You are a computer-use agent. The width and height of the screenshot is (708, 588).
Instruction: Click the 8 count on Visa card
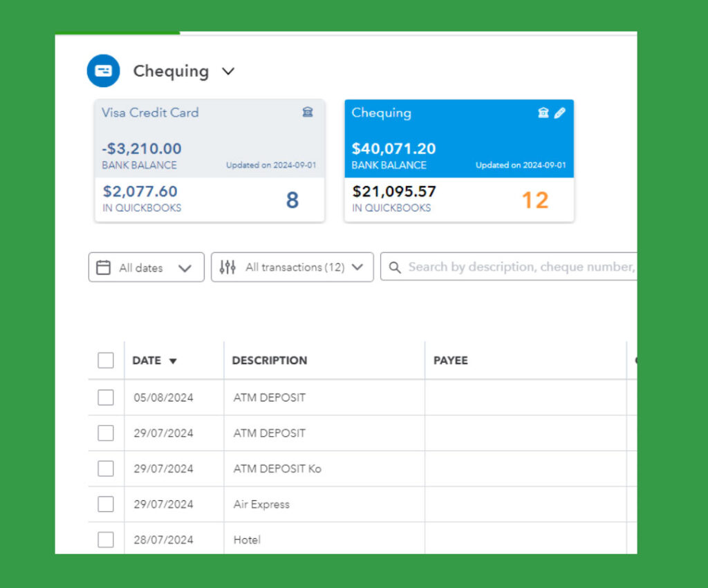pyautogui.click(x=292, y=200)
